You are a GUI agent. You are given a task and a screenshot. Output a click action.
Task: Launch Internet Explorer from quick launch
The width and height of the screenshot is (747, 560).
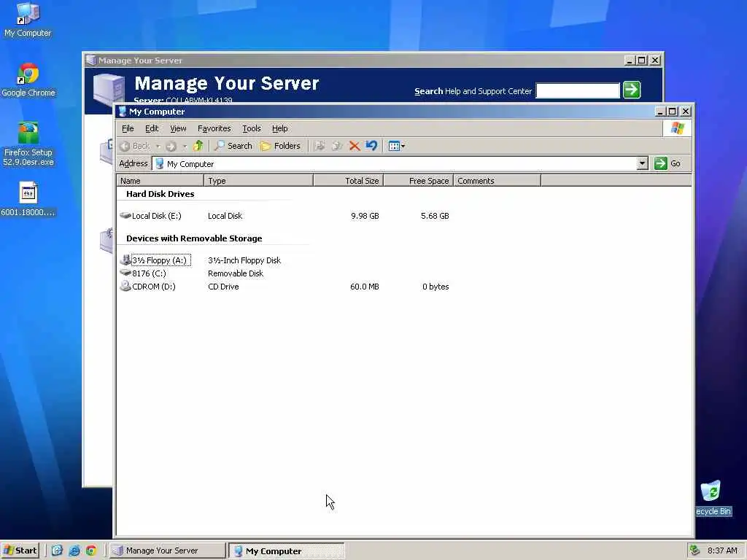pos(74,551)
